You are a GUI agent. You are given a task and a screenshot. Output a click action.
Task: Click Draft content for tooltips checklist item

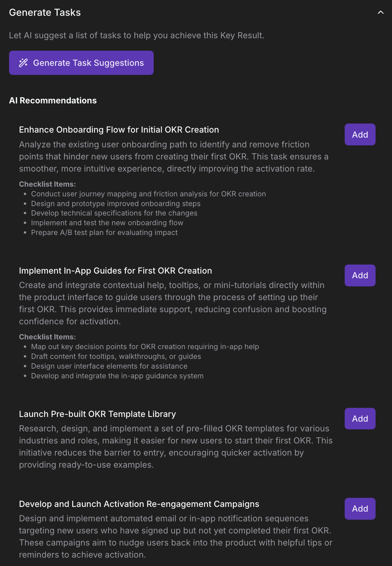[x=116, y=357]
